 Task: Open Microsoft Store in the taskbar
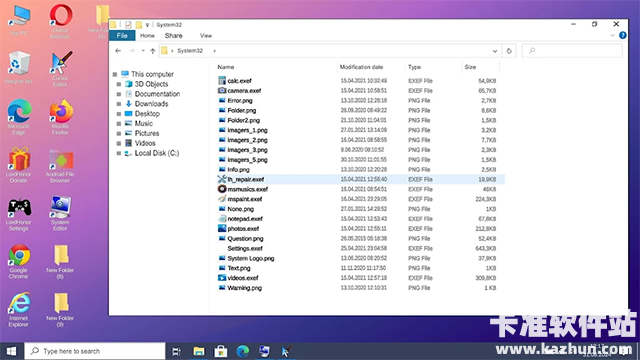[221, 351]
